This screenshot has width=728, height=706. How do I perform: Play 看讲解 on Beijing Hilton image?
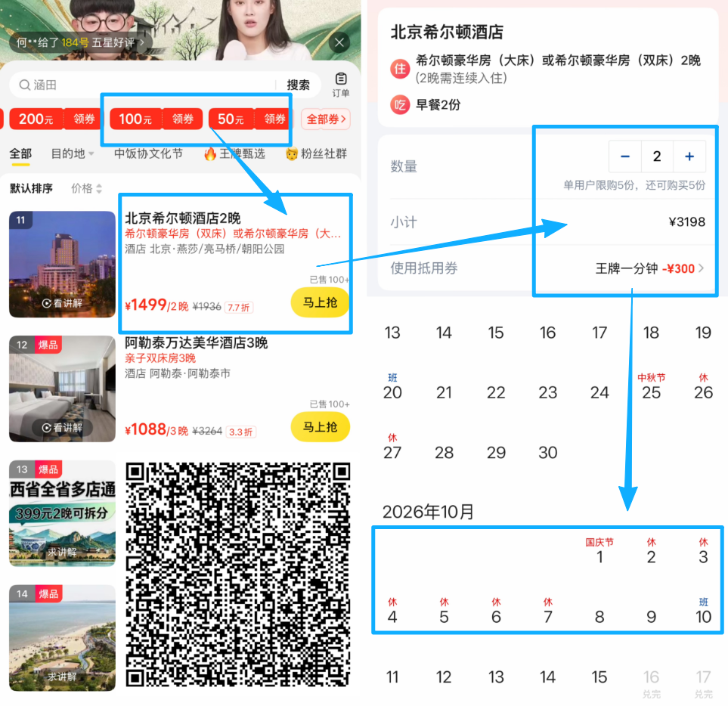(x=62, y=303)
